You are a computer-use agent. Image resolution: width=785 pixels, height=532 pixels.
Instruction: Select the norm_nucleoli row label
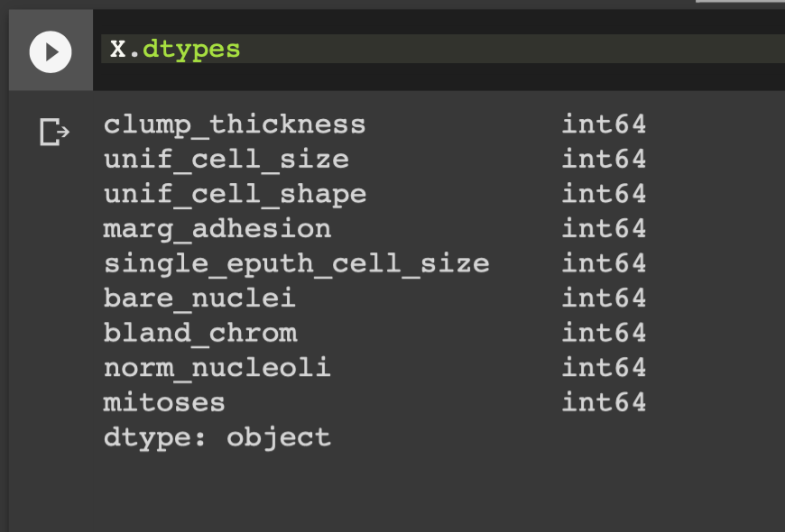point(217,368)
